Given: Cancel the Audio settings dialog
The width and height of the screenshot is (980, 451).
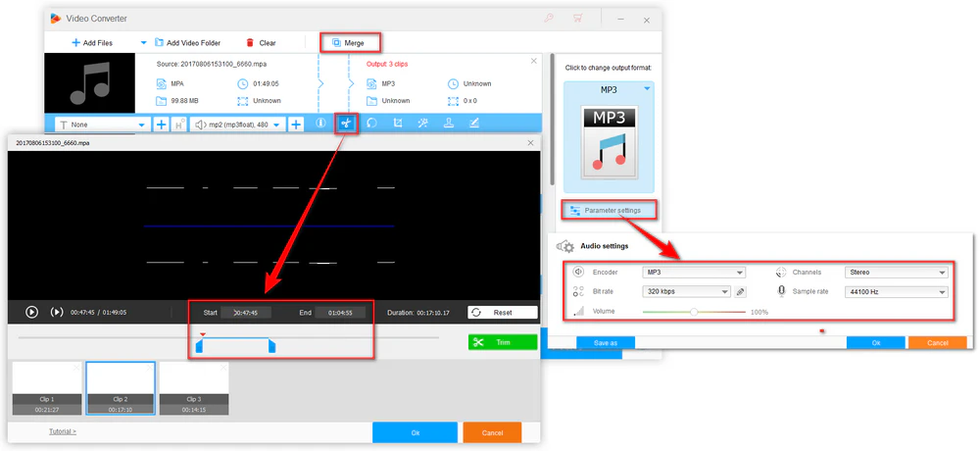Looking at the screenshot, I should coord(938,343).
